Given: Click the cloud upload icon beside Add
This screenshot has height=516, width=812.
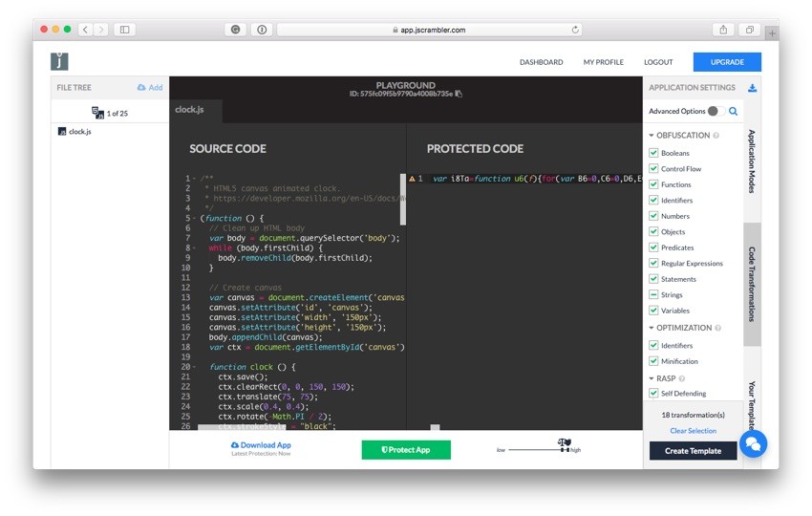Looking at the screenshot, I should (x=141, y=88).
